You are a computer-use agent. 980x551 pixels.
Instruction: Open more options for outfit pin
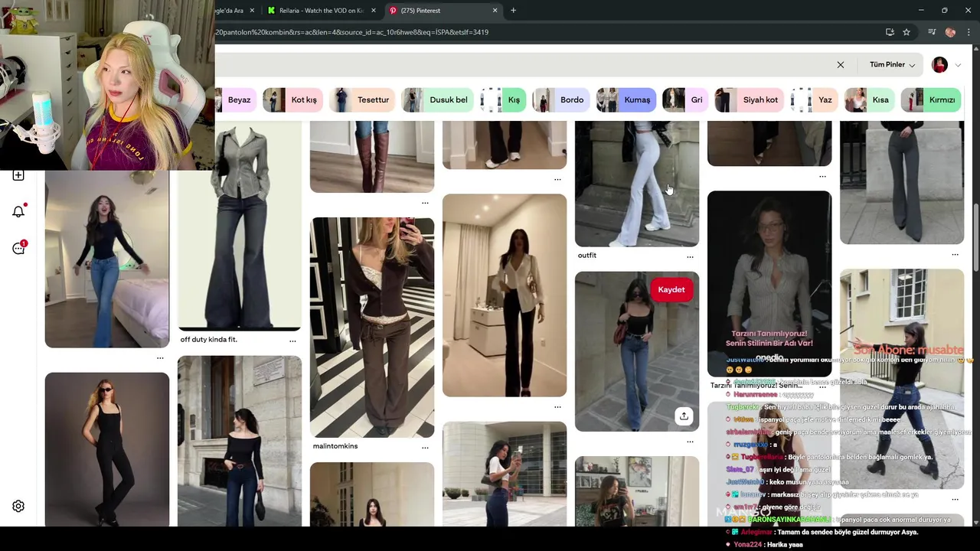[690, 256]
